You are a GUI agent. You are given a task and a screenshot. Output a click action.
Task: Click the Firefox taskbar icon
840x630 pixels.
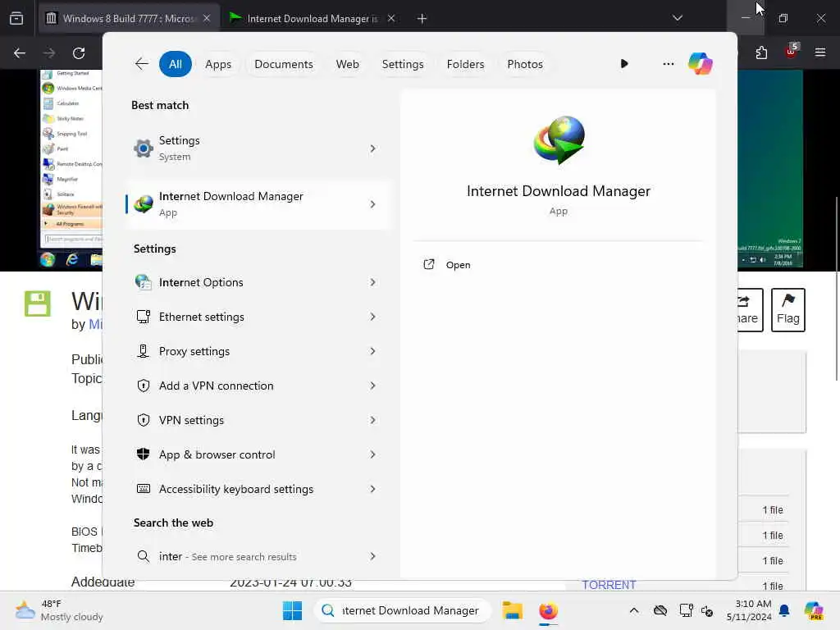548,610
